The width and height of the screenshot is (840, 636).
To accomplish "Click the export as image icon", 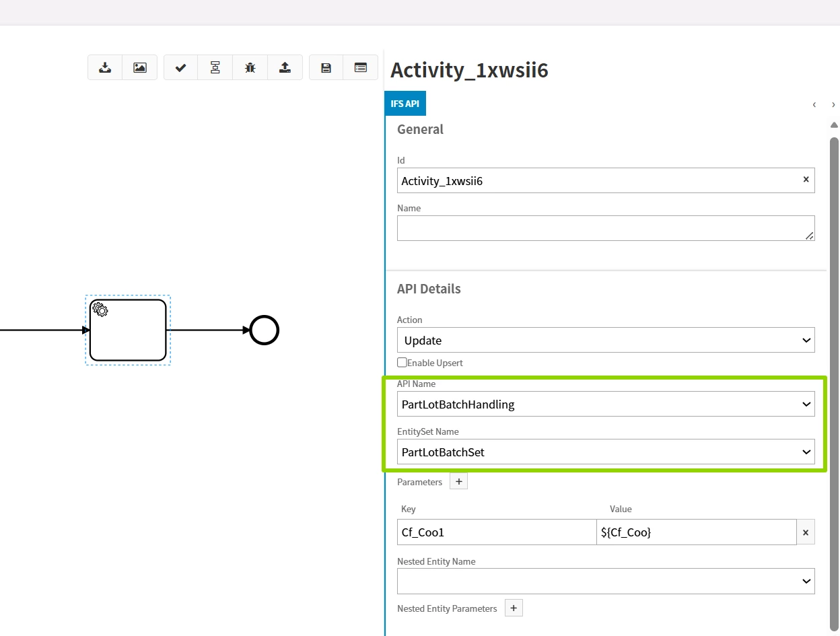I will pyautogui.click(x=140, y=67).
